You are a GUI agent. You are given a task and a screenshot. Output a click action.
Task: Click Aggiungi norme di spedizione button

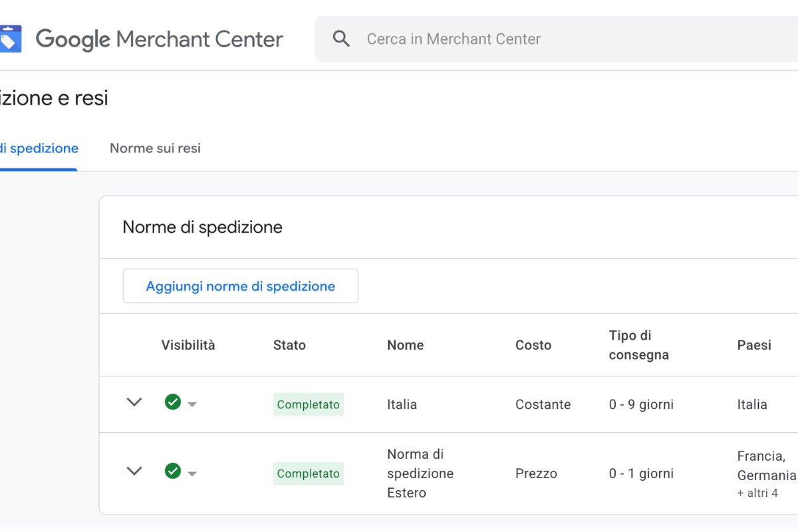click(241, 286)
